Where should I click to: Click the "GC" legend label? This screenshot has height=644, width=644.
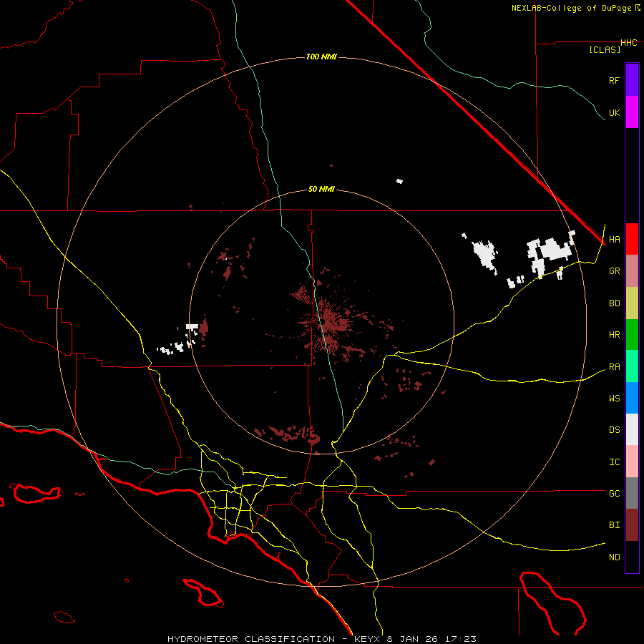pyautogui.click(x=614, y=494)
